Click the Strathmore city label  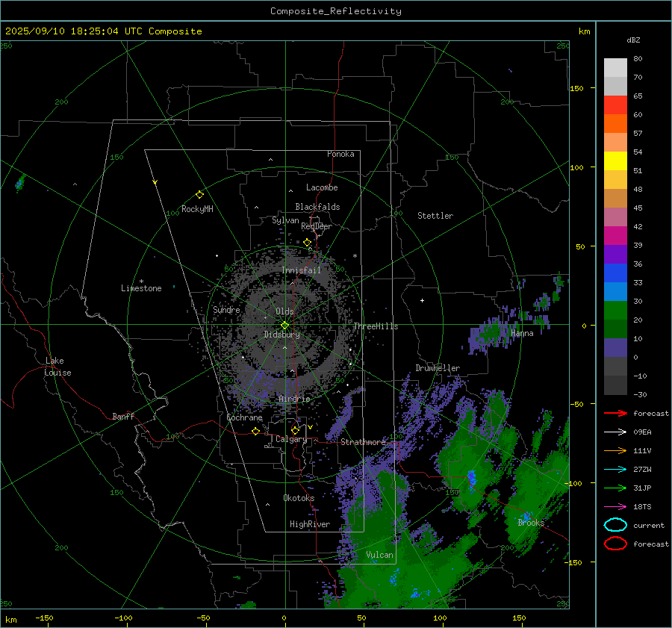pos(363,442)
